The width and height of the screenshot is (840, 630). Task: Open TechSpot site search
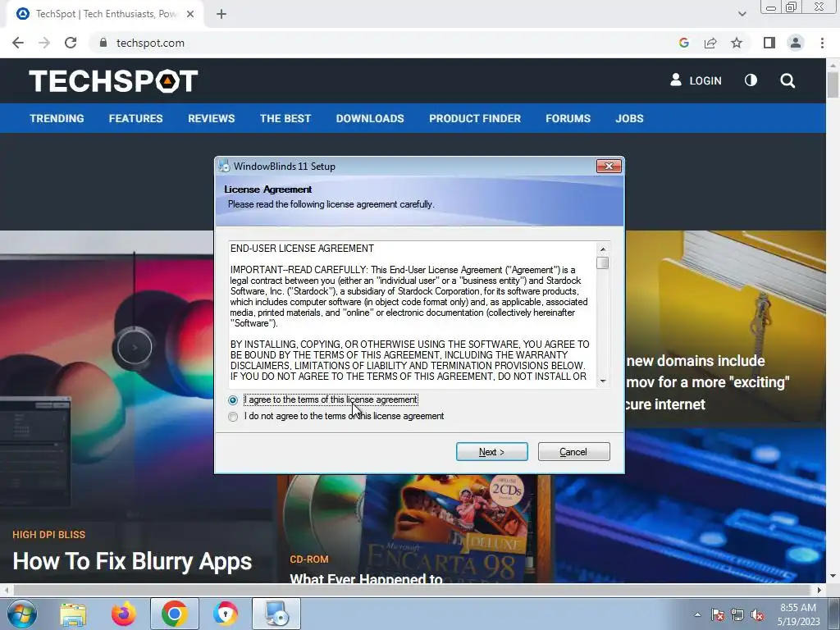tap(787, 81)
